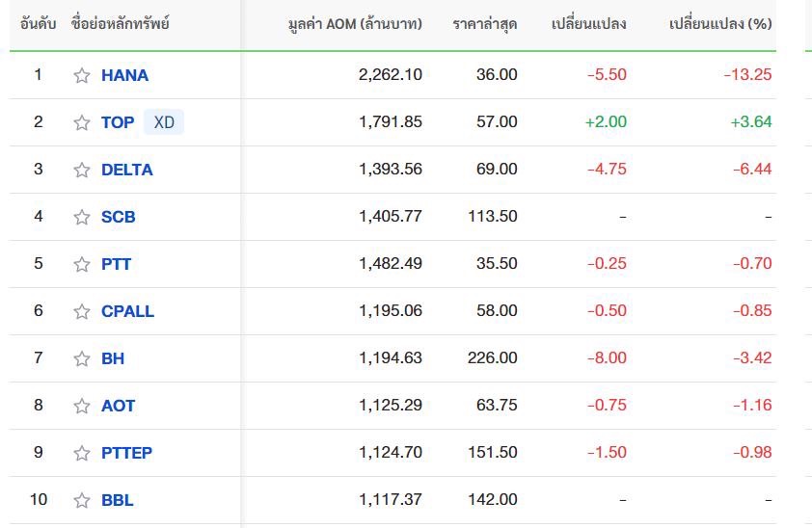812x528 pixels.
Task: Open the PTTEP stock symbol link
Action: (127, 453)
